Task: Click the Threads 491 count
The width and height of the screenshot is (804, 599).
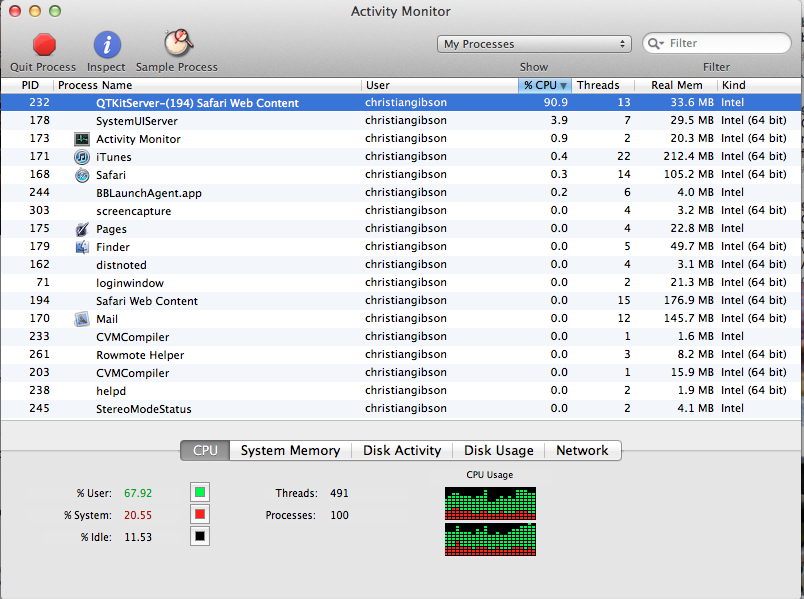Action: coord(339,493)
